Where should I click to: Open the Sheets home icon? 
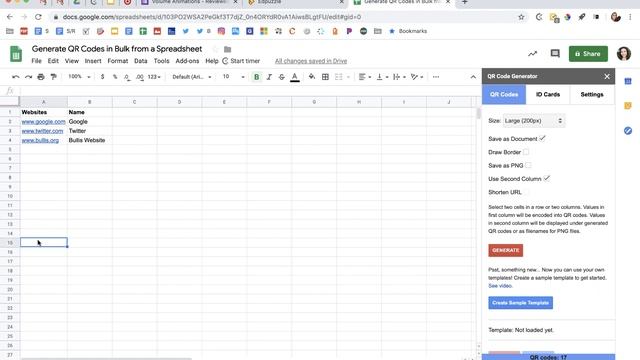(x=16, y=54)
